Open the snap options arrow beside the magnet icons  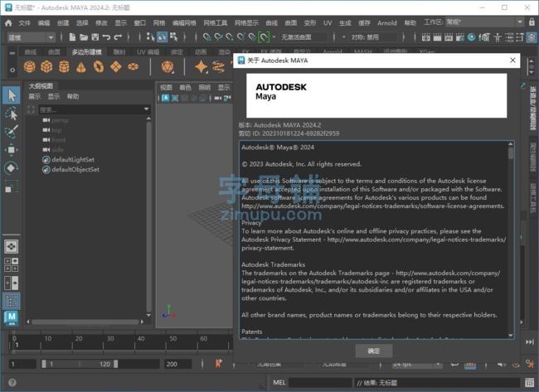(x=274, y=36)
